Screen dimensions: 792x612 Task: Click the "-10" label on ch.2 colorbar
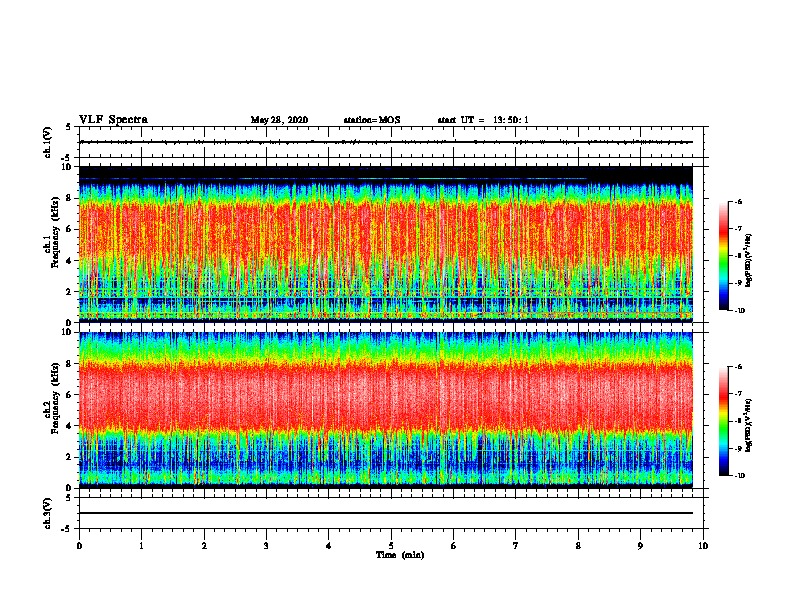[x=739, y=475]
